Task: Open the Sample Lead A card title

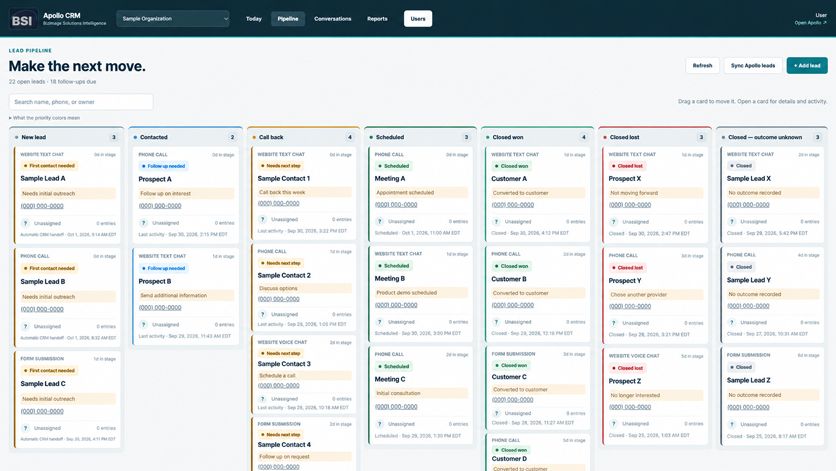Action: tap(43, 179)
